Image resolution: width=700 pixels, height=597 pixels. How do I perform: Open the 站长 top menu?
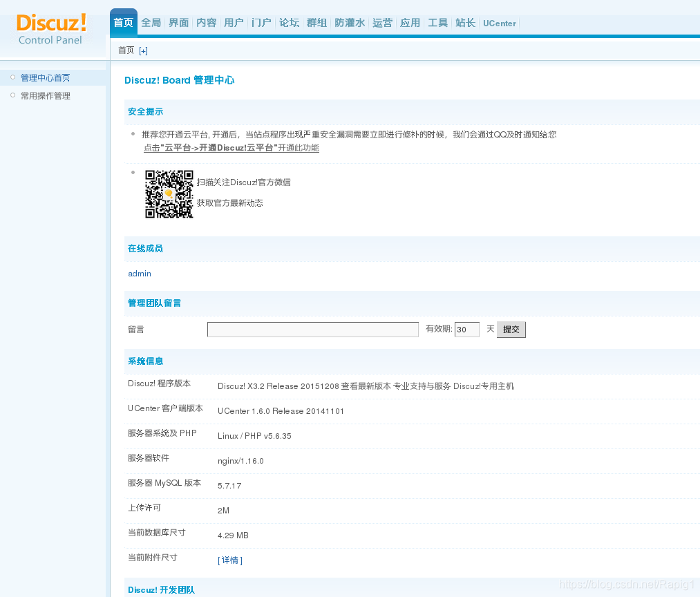coord(466,23)
